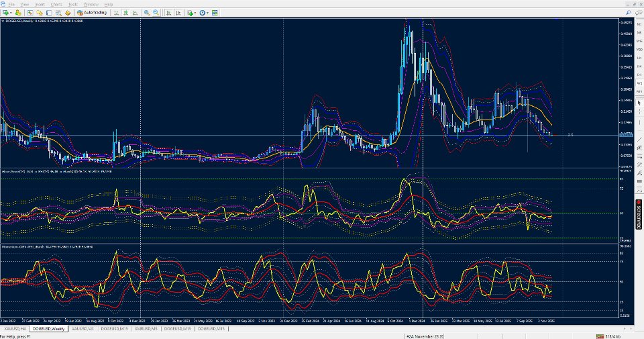Select the Vertical Line drawing tool
This screenshot has width=644, height=339.
click(x=639, y=122)
